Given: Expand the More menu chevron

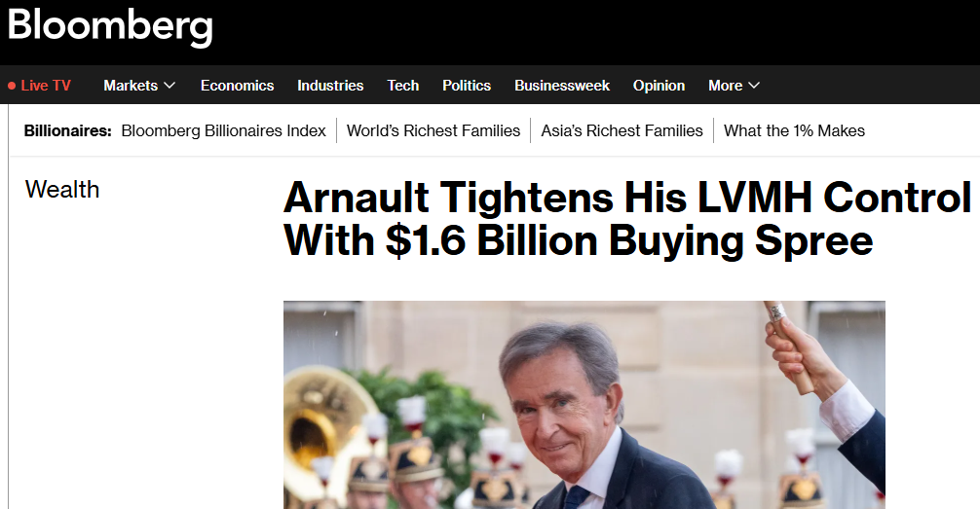Looking at the screenshot, I should (754, 85).
